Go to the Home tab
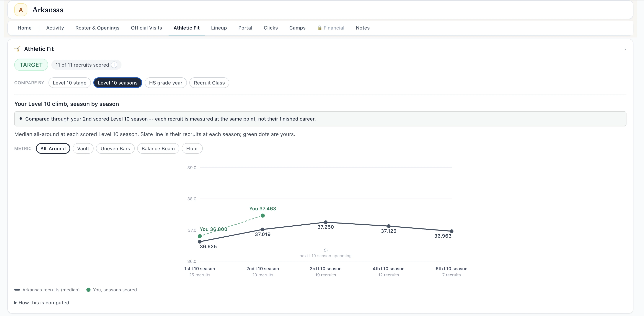The width and height of the screenshot is (644, 316). [24, 28]
